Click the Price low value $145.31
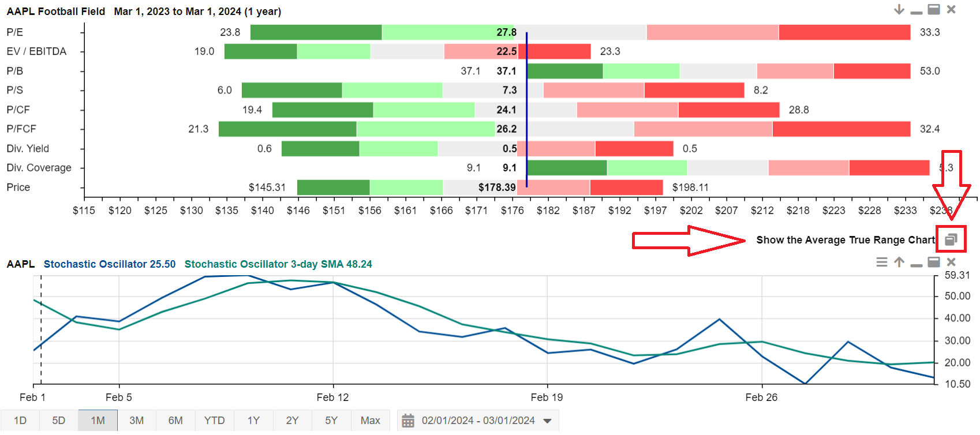Viewport: 980px width, 435px height. [267, 187]
